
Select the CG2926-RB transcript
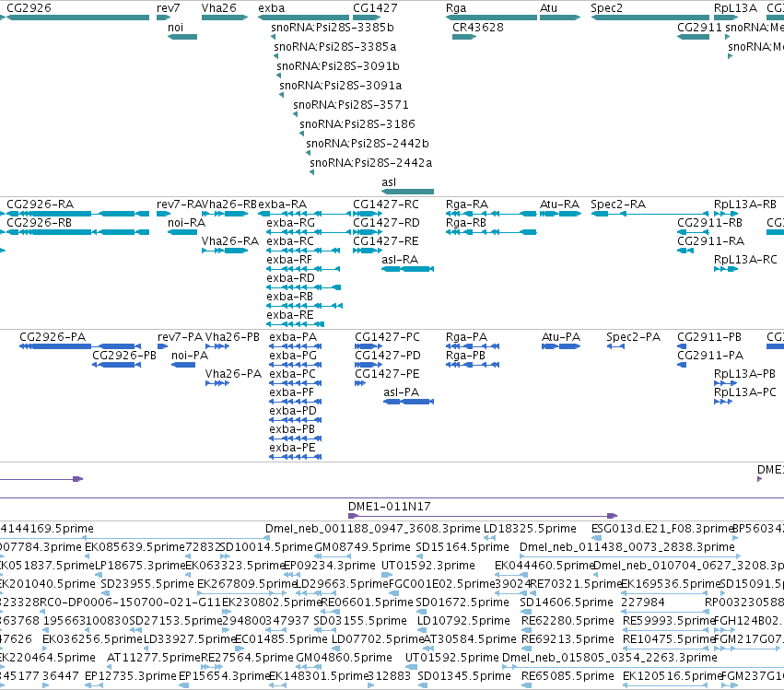pyautogui.click(x=77, y=232)
